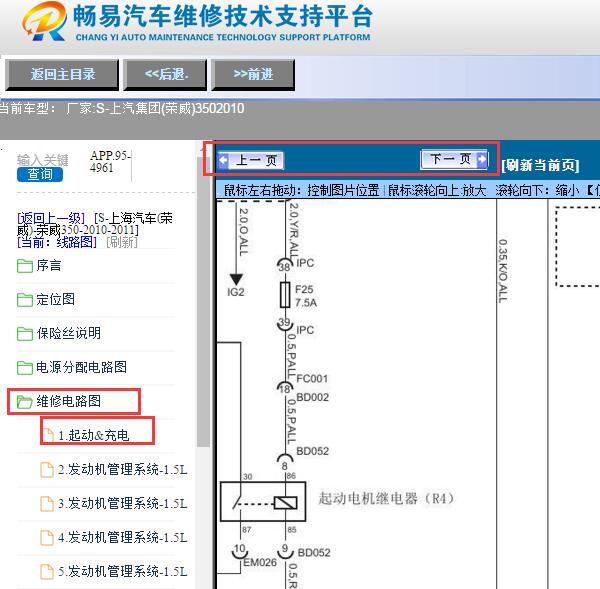Click the FC001 connector label
Screen dimensions: 600x589
click(312, 379)
